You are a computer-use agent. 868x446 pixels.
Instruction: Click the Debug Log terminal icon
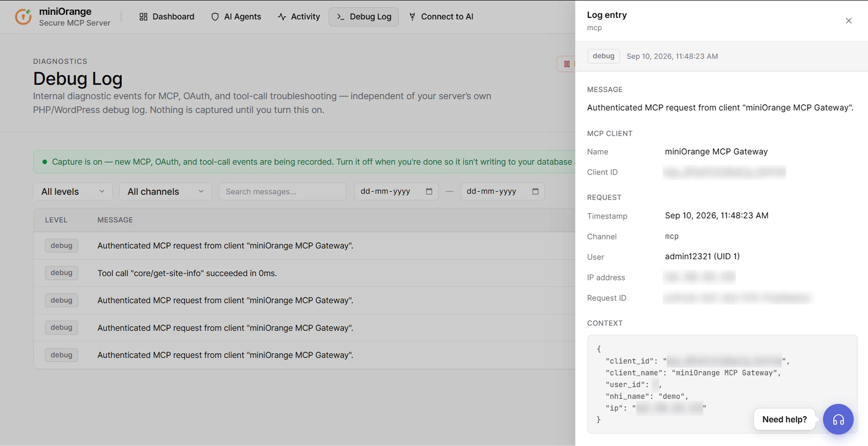pos(340,17)
